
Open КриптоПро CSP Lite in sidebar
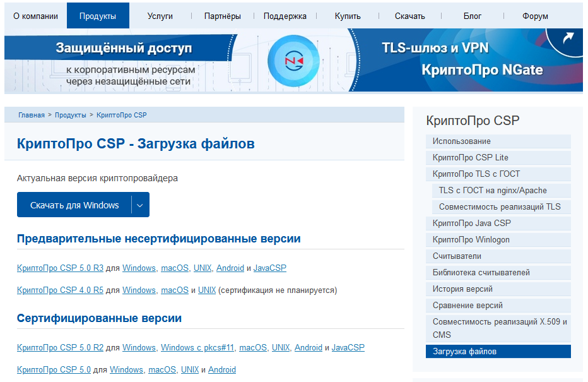[x=498, y=158]
